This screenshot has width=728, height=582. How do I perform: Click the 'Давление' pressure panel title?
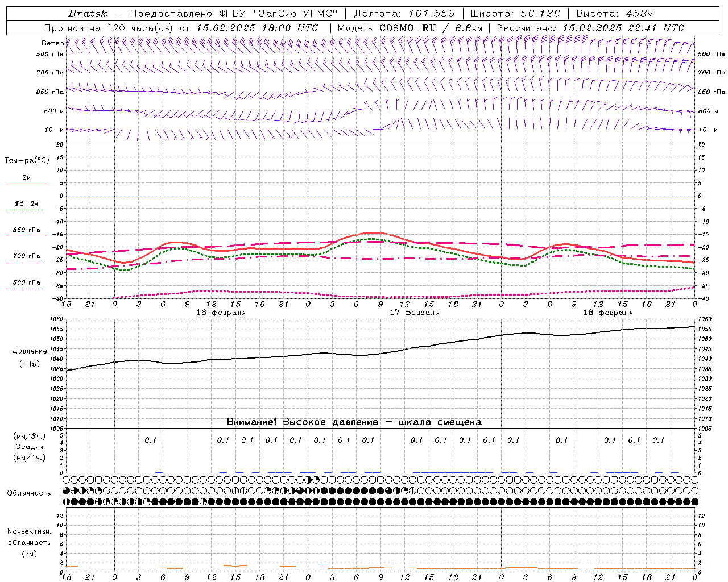point(30,351)
